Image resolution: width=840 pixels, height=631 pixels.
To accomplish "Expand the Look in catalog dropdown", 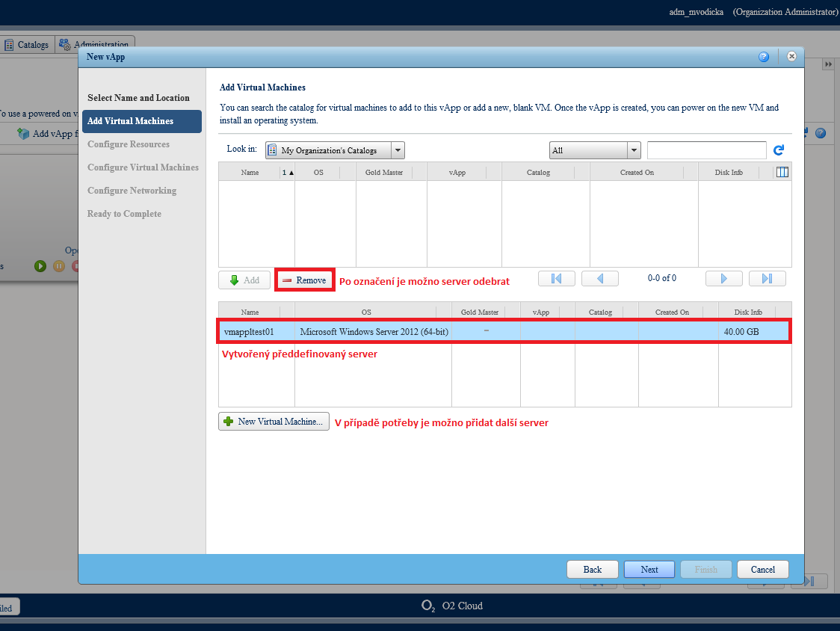I will click(x=398, y=150).
